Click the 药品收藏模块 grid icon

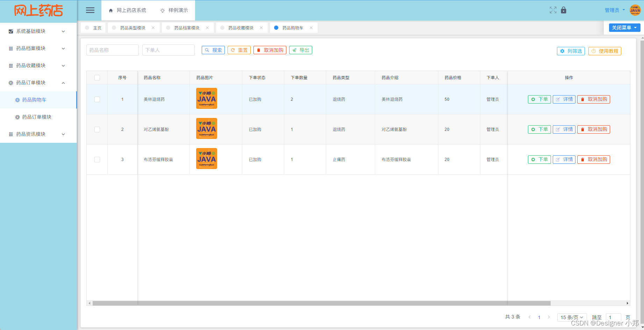11,66
